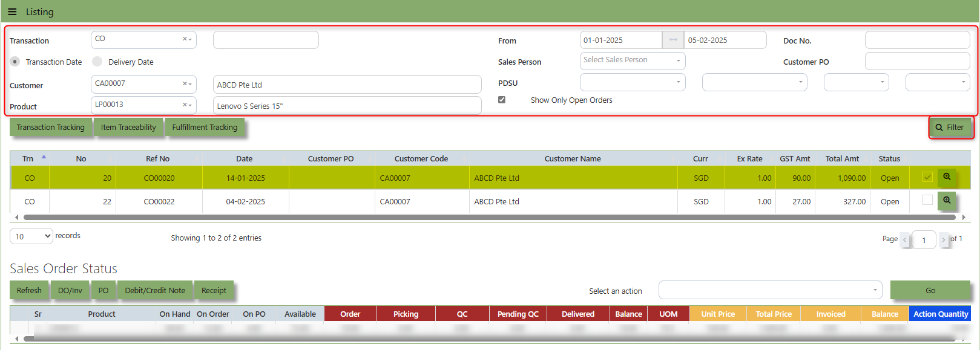980x350 pixels.
Task: Open the Fulfillment Tracking tab
Action: 205,127
